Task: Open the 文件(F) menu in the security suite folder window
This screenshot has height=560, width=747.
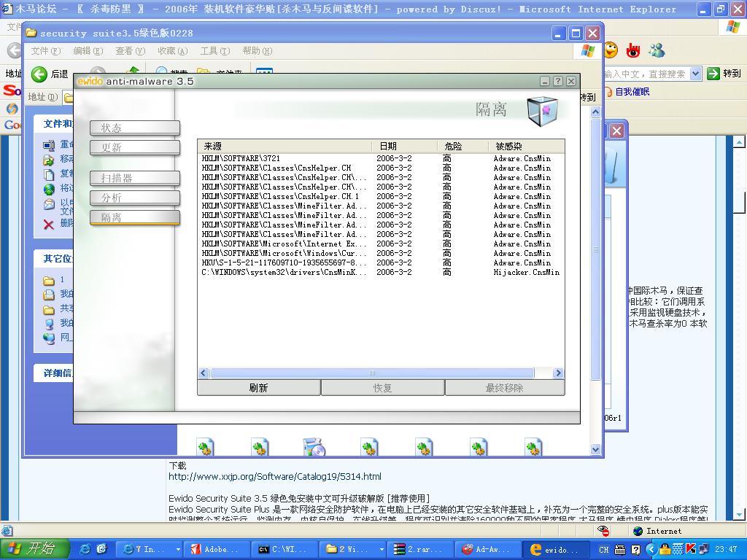Action: pyautogui.click(x=46, y=51)
